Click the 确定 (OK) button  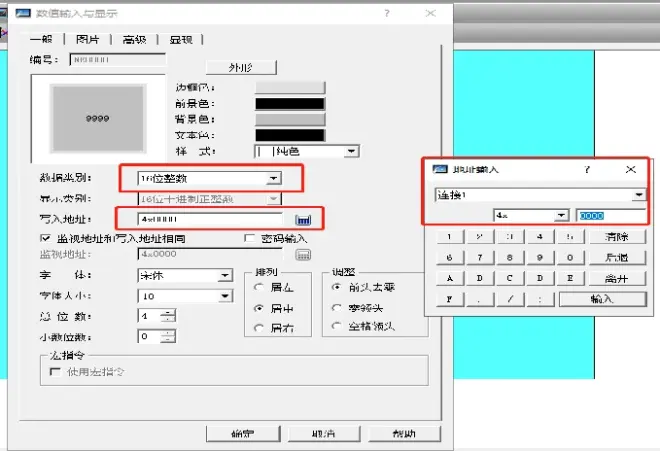click(x=241, y=434)
